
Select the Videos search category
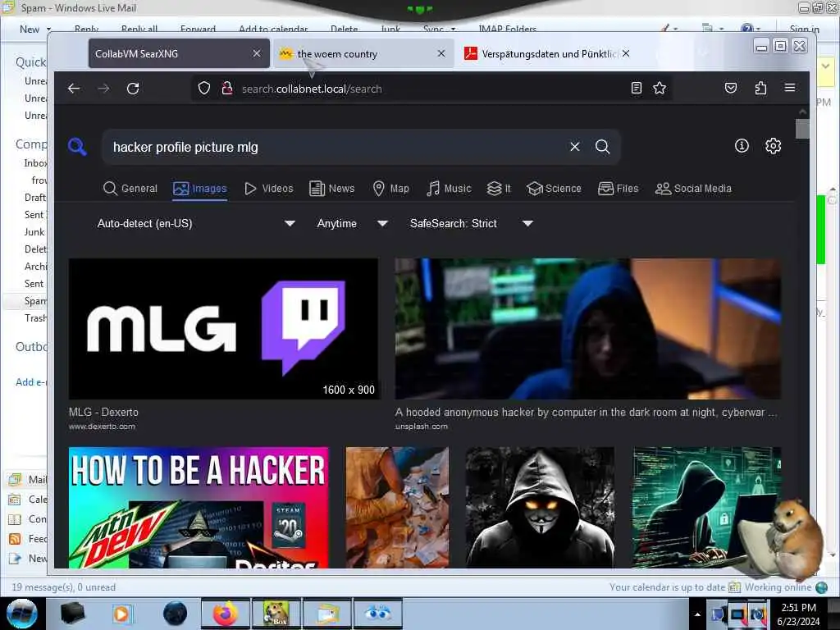click(x=269, y=189)
